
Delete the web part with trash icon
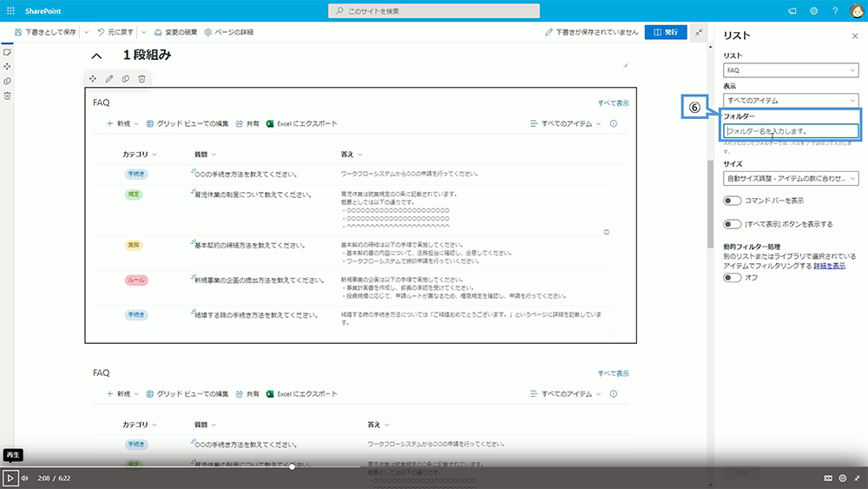point(141,79)
